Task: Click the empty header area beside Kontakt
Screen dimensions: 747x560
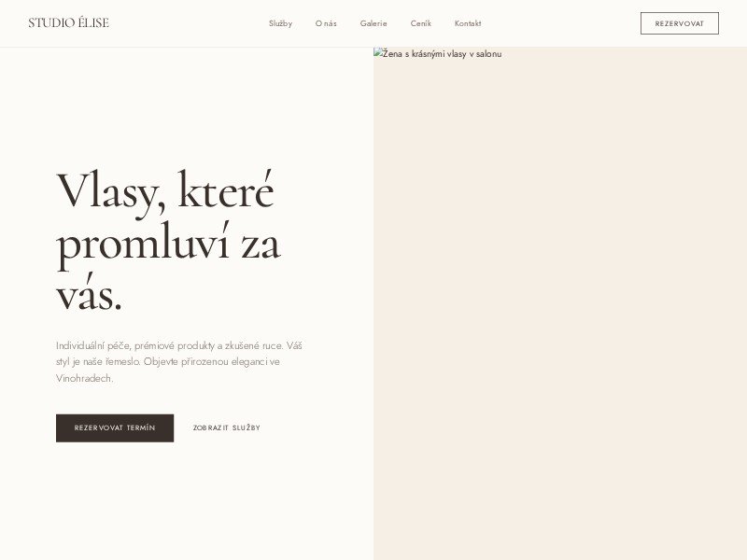Action: (559, 23)
